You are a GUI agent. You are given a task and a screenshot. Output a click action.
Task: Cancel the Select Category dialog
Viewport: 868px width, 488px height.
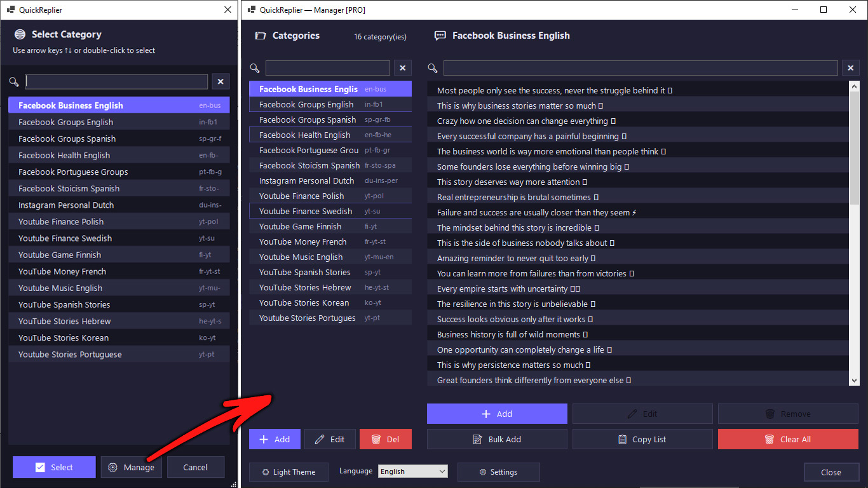pos(196,467)
